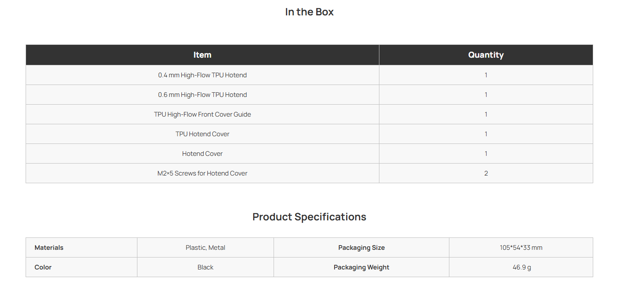
Task: Select the Quantity column header
Action: click(x=486, y=55)
